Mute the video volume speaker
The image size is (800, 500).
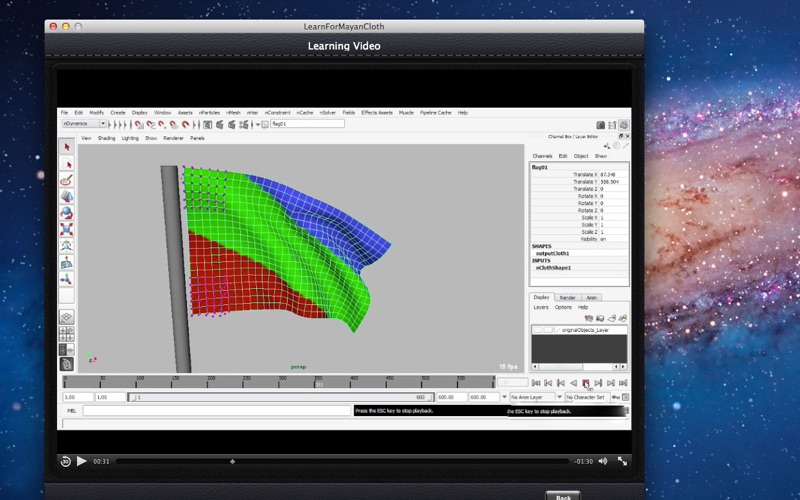pos(603,461)
